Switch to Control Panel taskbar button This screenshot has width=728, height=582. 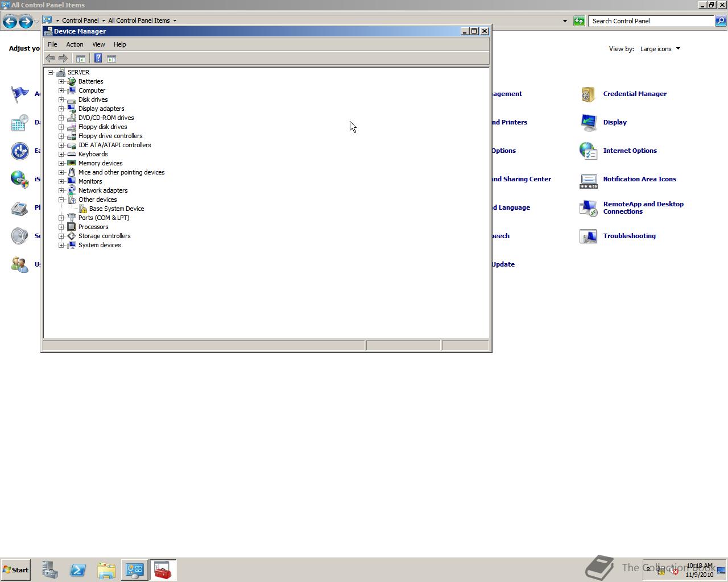pos(135,570)
